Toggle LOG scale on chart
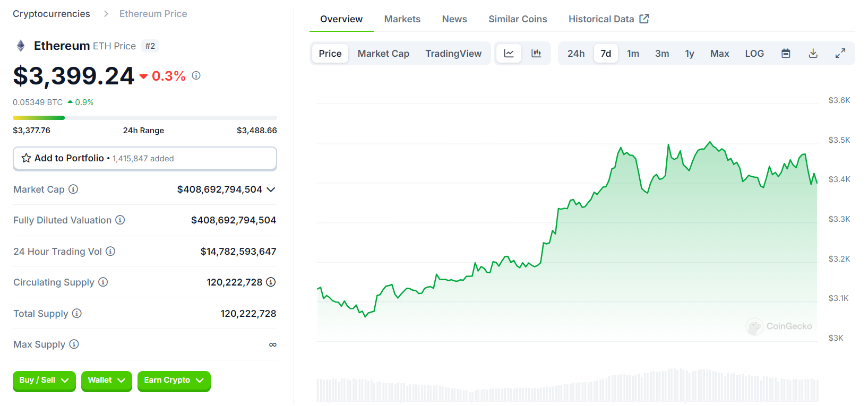The height and width of the screenshot is (406, 868). tap(754, 53)
